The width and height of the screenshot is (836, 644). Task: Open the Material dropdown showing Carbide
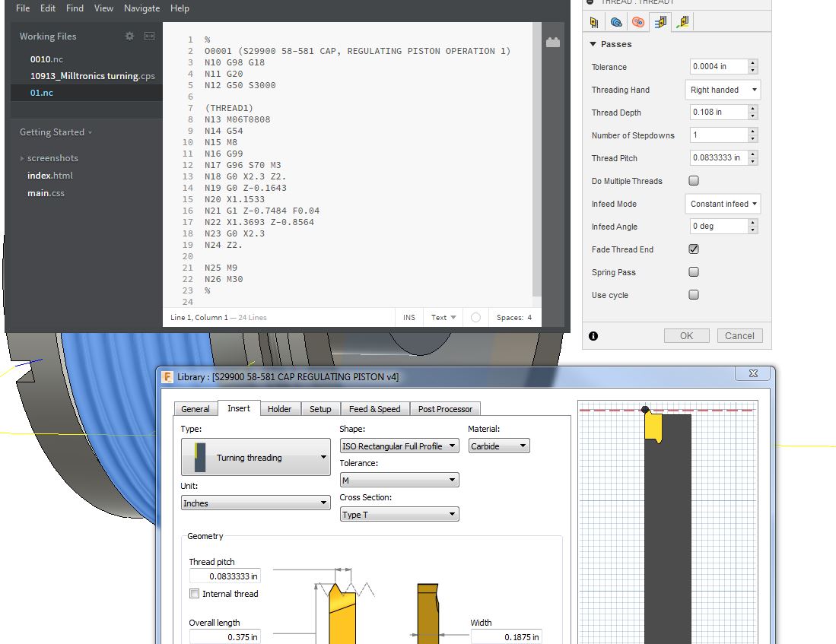coord(498,446)
